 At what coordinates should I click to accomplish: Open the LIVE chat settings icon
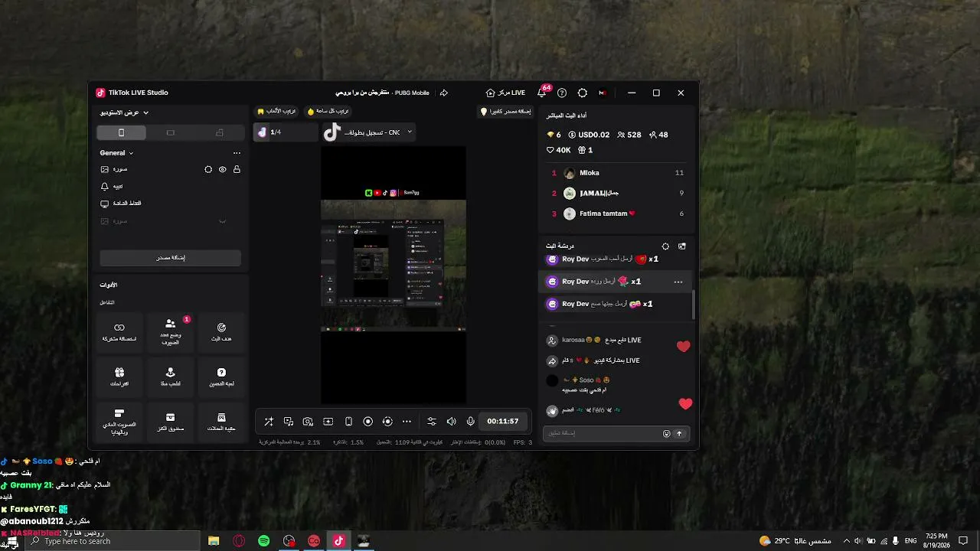665,246
